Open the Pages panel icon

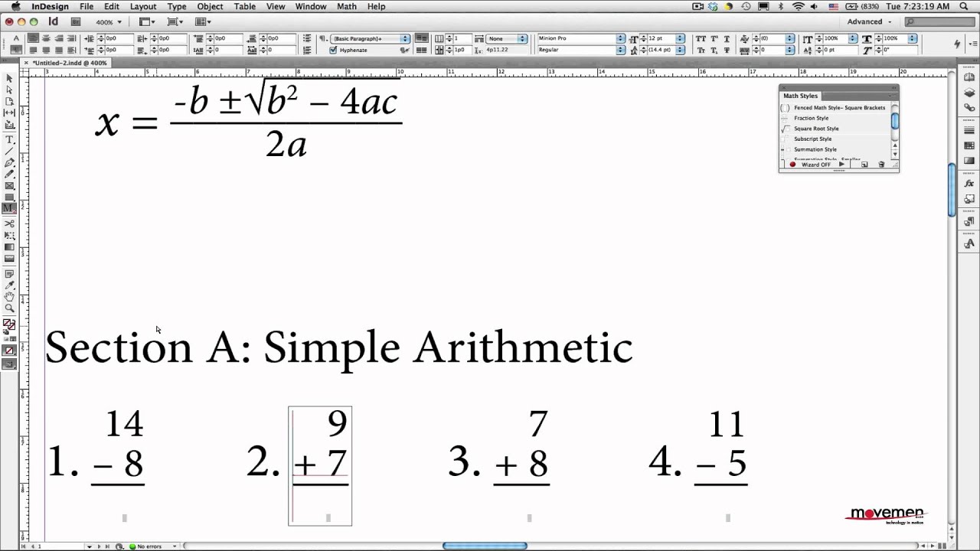(x=969, y=77)
